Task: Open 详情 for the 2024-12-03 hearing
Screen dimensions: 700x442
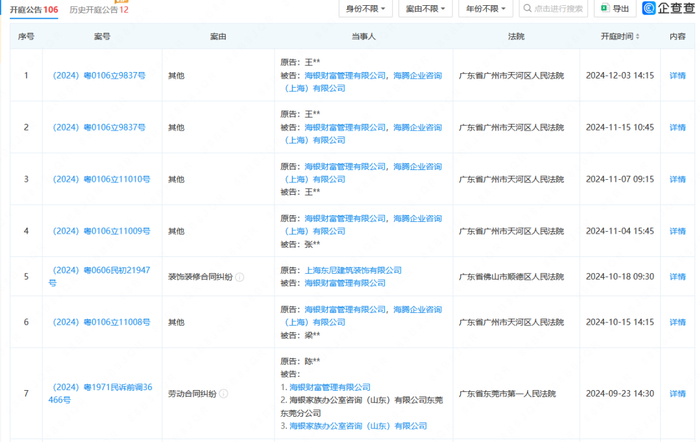Action: (677, 75)
